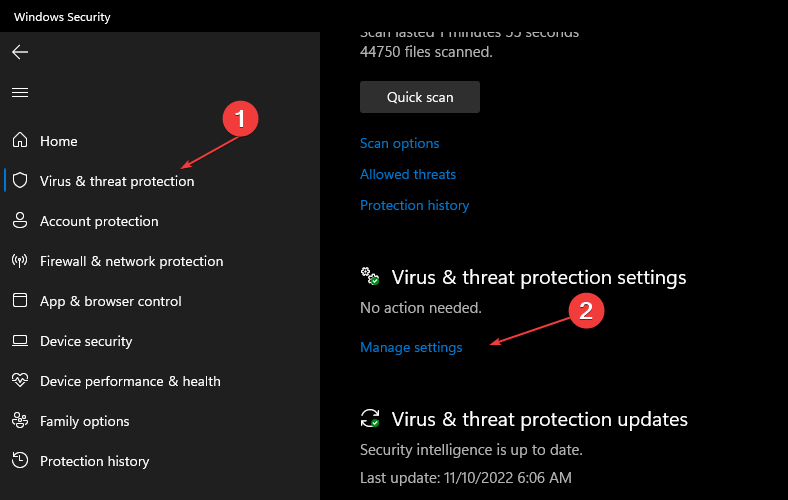Screen dimensions: 788x500
Task: Click the Device security laptop icon
Action: [x=20, y=341]
